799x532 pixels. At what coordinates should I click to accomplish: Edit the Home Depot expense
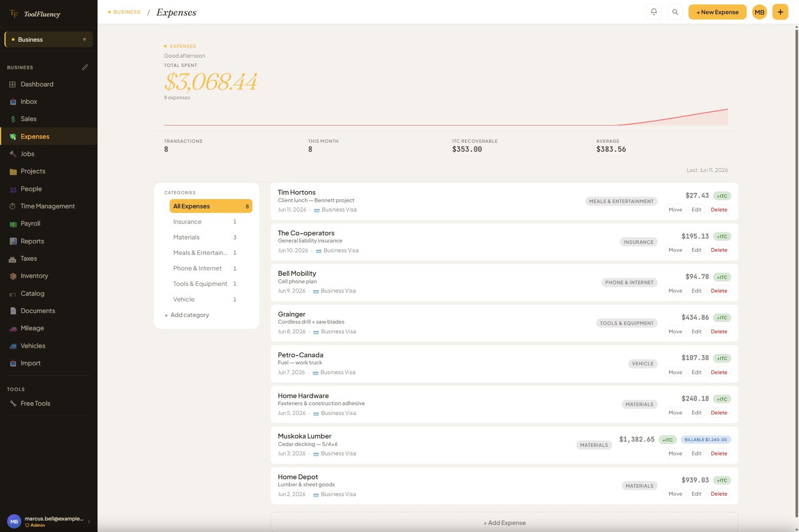(x=697, y=494)
